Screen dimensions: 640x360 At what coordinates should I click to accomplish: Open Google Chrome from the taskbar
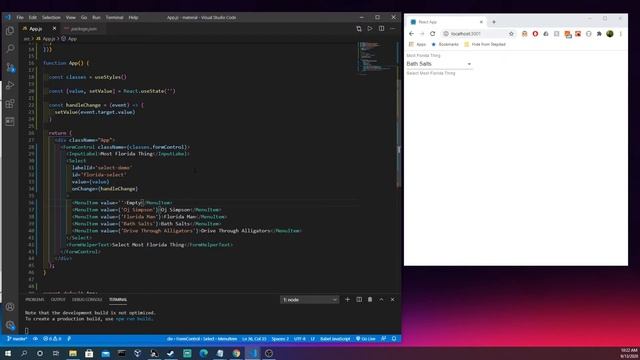[x=236, y=353]
